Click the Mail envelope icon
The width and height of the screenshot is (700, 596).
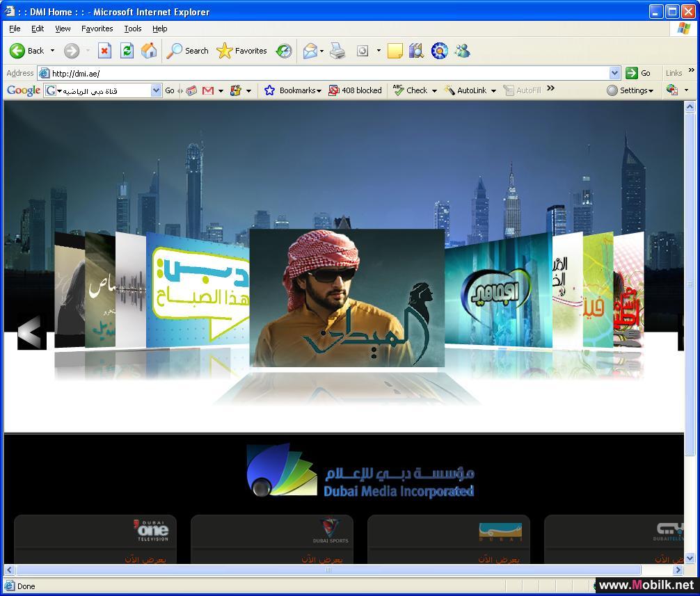310,51
